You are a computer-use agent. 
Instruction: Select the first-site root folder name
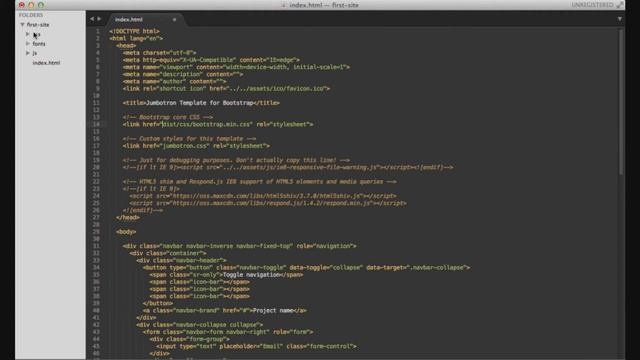[38, 25]
